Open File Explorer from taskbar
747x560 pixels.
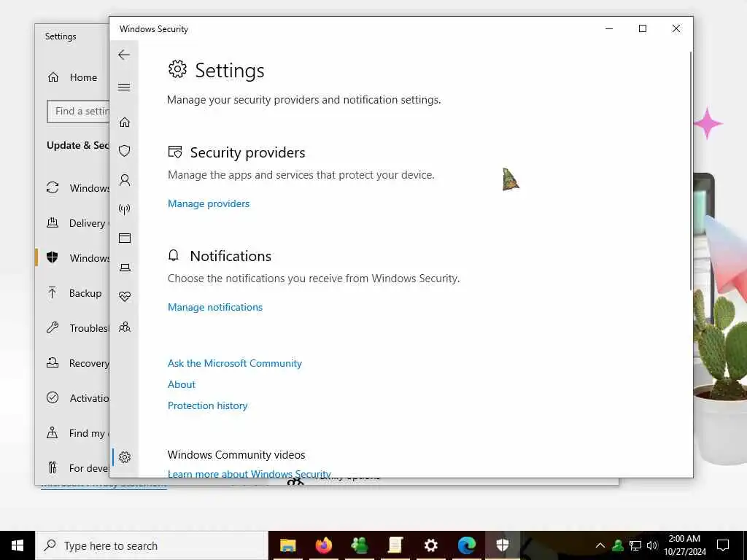(x=287, y=545)
